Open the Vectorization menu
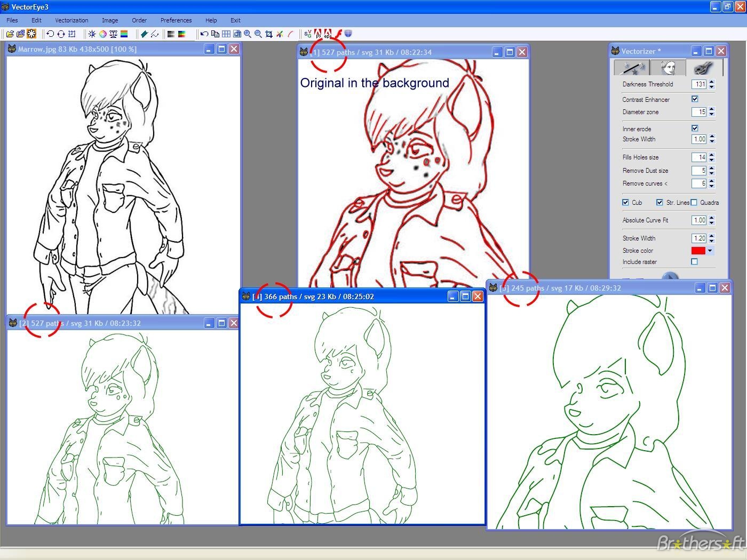This screenshot has width=747, height=560. [x=71, y=20]
